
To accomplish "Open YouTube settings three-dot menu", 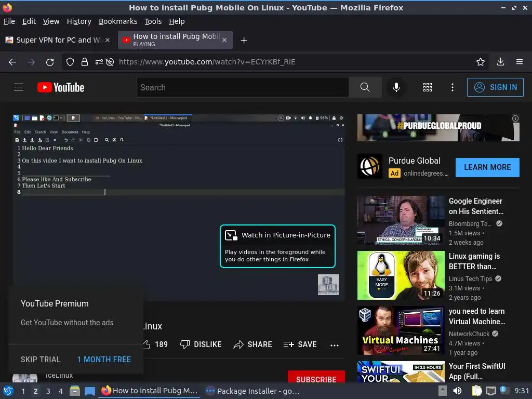I will 453,87.
